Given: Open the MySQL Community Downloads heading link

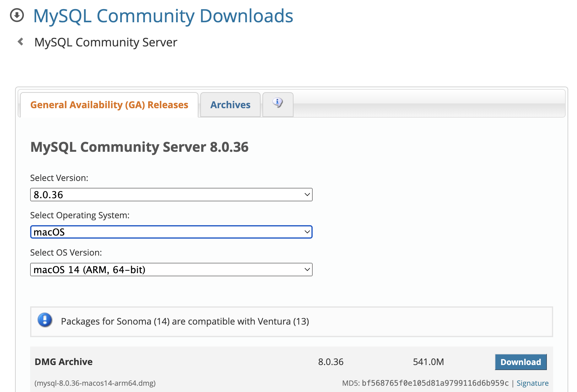Looking at the screenshot, I should click(x=163, y=16).
